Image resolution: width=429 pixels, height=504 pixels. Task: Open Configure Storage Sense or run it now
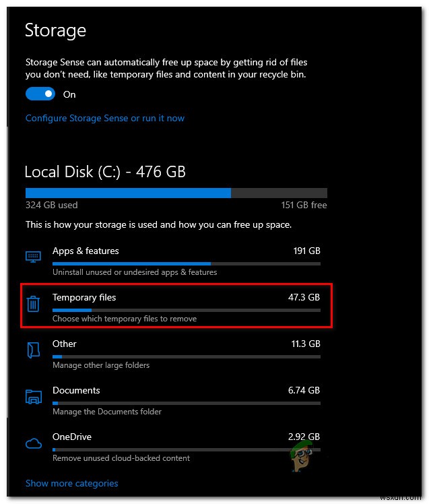coord(104,118)
